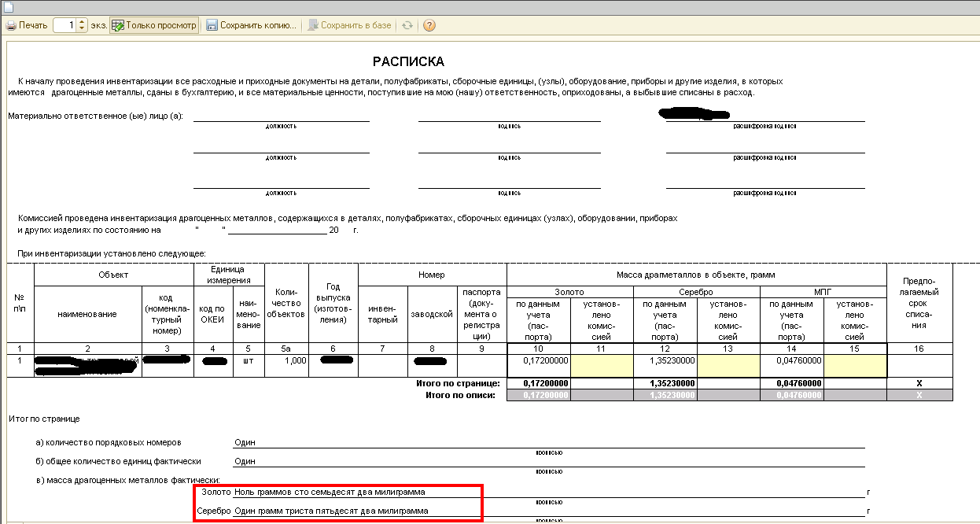Screen dimensions: 980x524
Task: Click the заводской column header
Action: click(432, 314)
